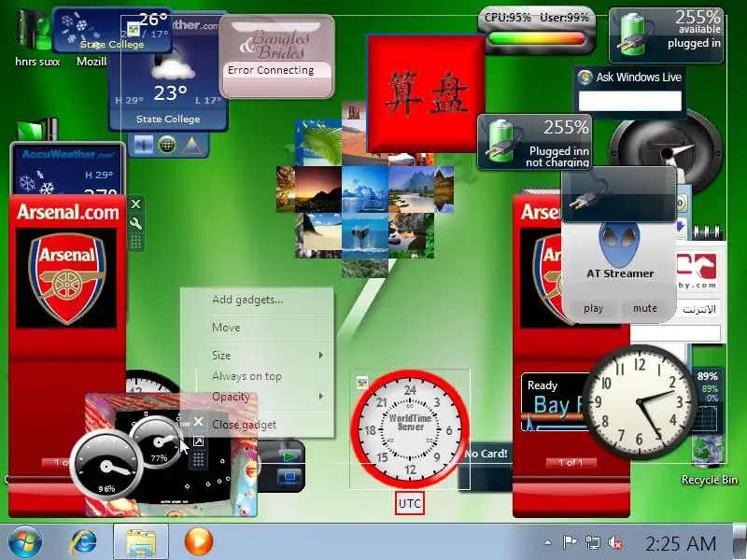
Task: Click State College link below 23° weather
Action: [168, 119]
